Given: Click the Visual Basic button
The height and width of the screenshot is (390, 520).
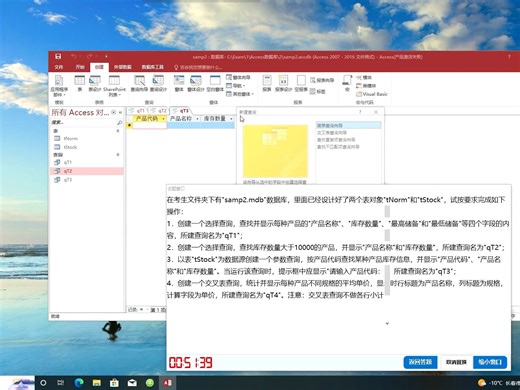Looking at the screenshot, I should (x=372, y=94).
